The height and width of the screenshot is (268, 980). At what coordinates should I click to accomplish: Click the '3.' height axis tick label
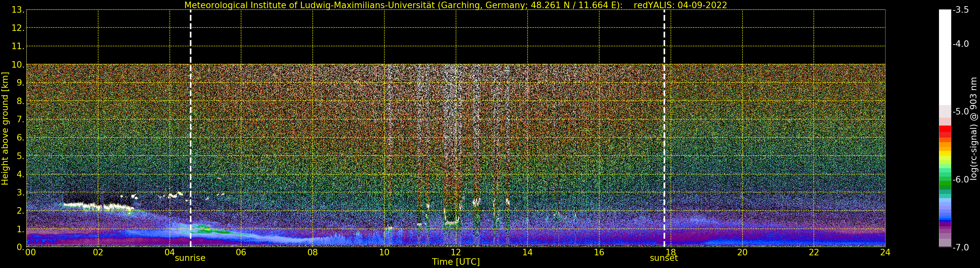[x=20, y=192]
